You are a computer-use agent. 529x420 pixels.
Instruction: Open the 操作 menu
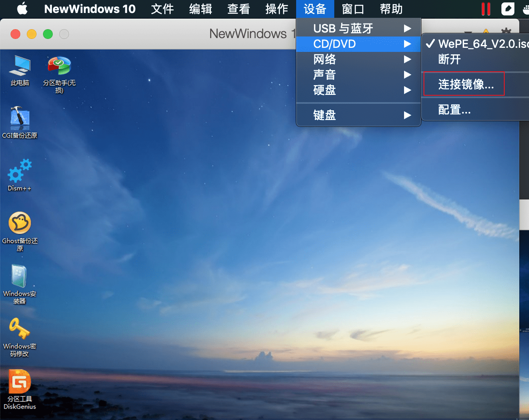[277, 9]
